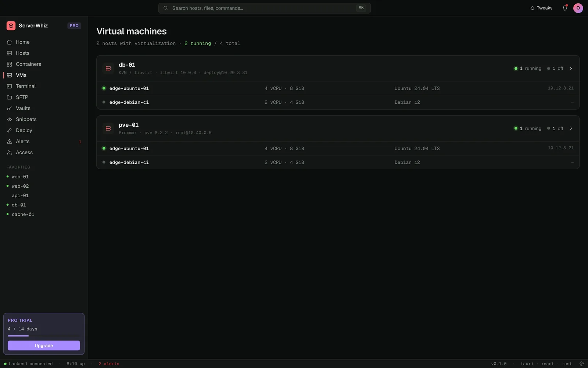Click the PRO badge beside ServerWhiz

(74, 26)
